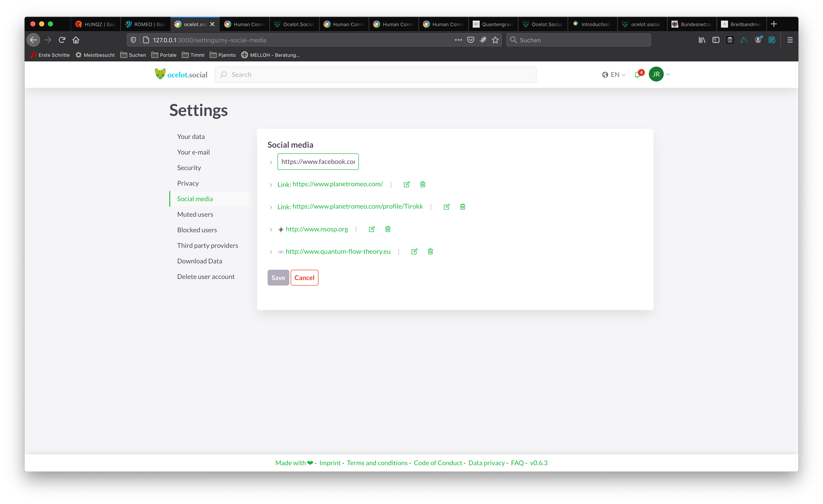This screenshot has height=504, width=823.
Task: Click the facebook URL input field
Action: pos(318,161)
